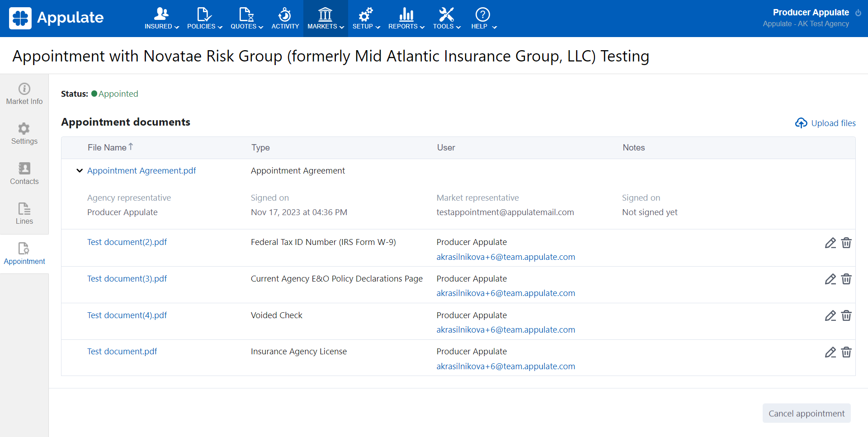The image size is (868, 437).
Task: Go to the Lines sidebar tab
Action: 24,214
